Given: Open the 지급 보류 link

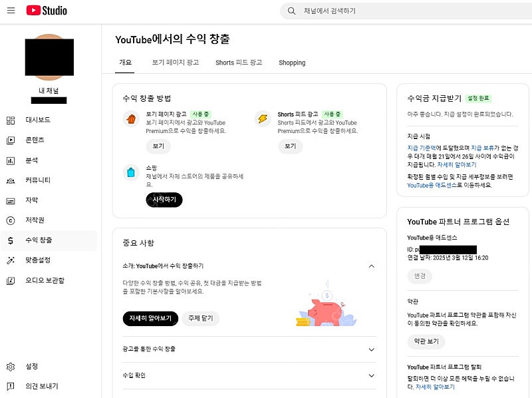Looking at the screenshot, I should pyautogui.click(x=483, y=148).
